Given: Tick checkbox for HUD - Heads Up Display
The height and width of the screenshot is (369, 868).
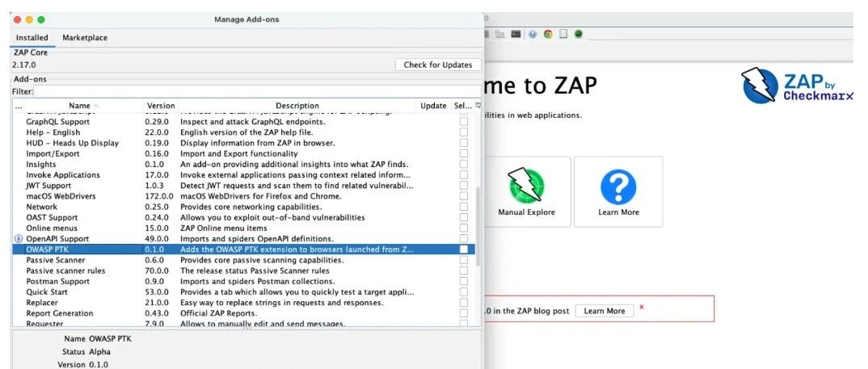Looking at the screenshot, I should point(463,143).
